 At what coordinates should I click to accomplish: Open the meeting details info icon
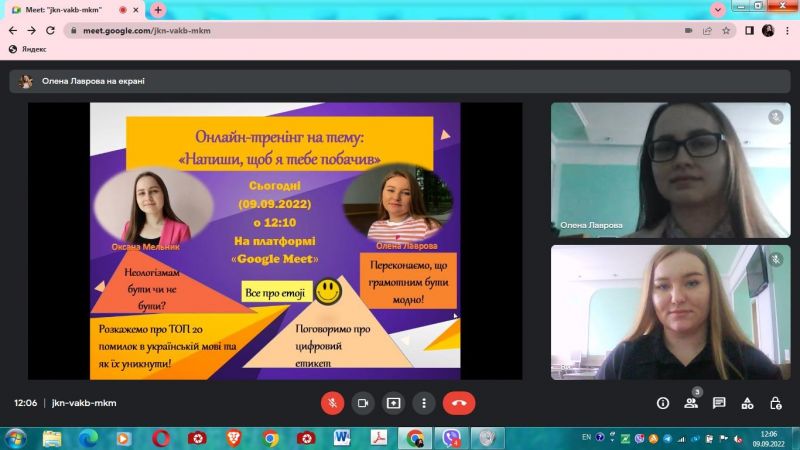pos(663,404)
